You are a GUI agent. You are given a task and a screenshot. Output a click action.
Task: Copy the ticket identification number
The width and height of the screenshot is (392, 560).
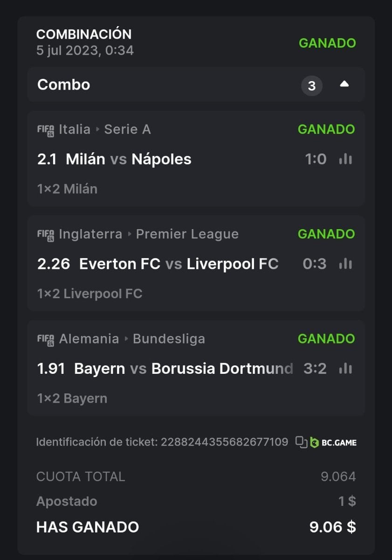point(302,442)
